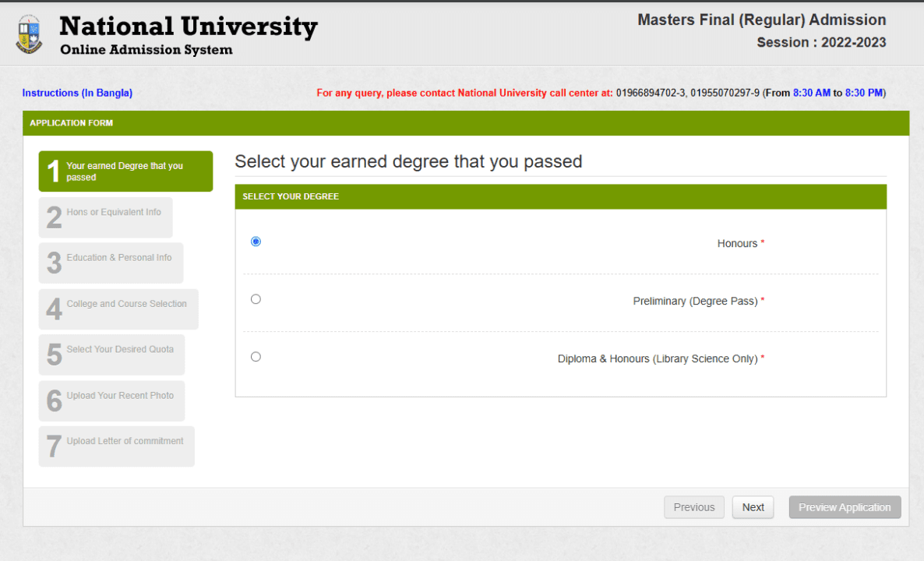Click the Honours option label
This screenshot has height=561, width=924.
tap(737, 243)
